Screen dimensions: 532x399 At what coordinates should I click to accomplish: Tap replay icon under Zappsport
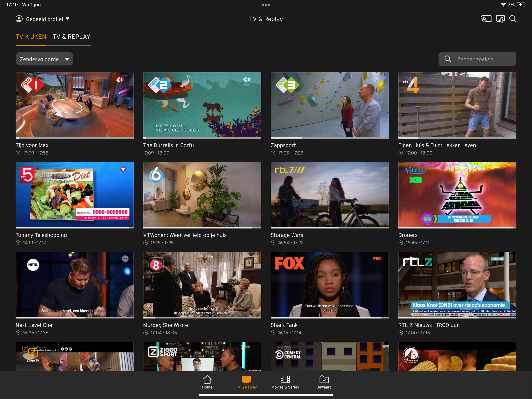point(273,153)
